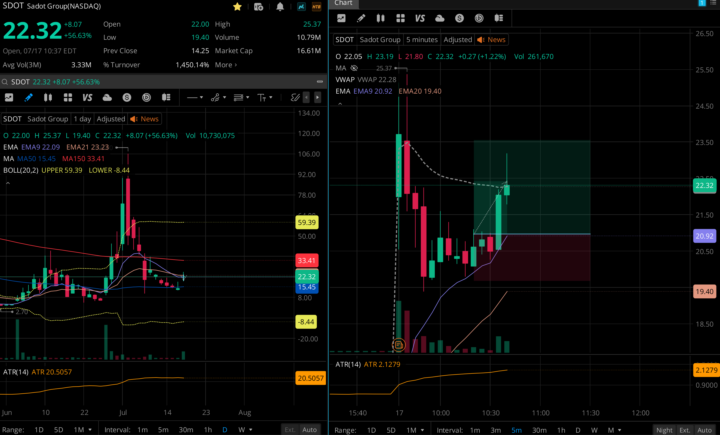
Task: Click the blue layout 1 icon top right
Action: [702, 3]
